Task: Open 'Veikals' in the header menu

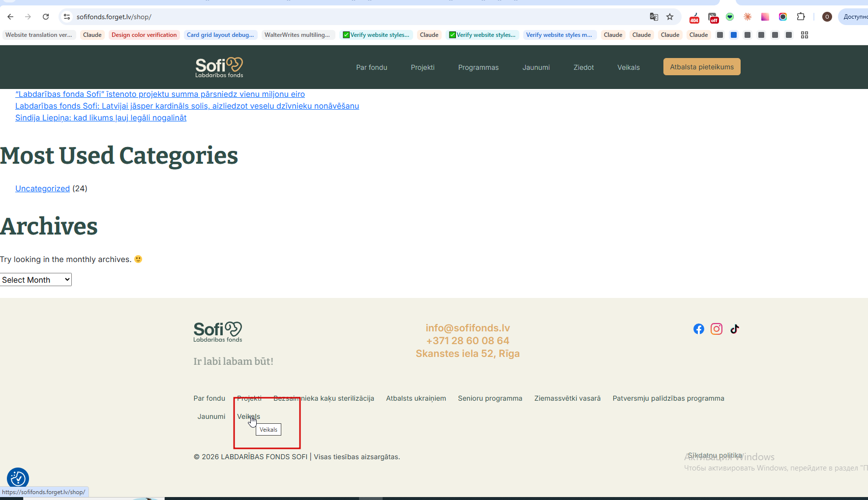Action: pos(629,67)
